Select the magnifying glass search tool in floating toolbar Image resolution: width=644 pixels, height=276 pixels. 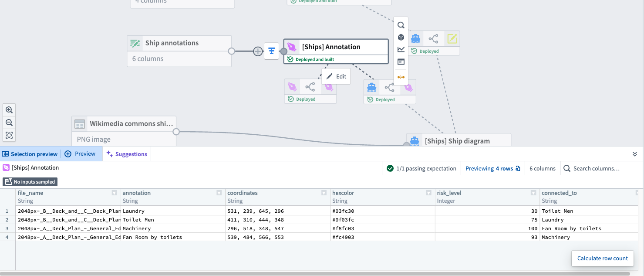(x=401, y=25)
